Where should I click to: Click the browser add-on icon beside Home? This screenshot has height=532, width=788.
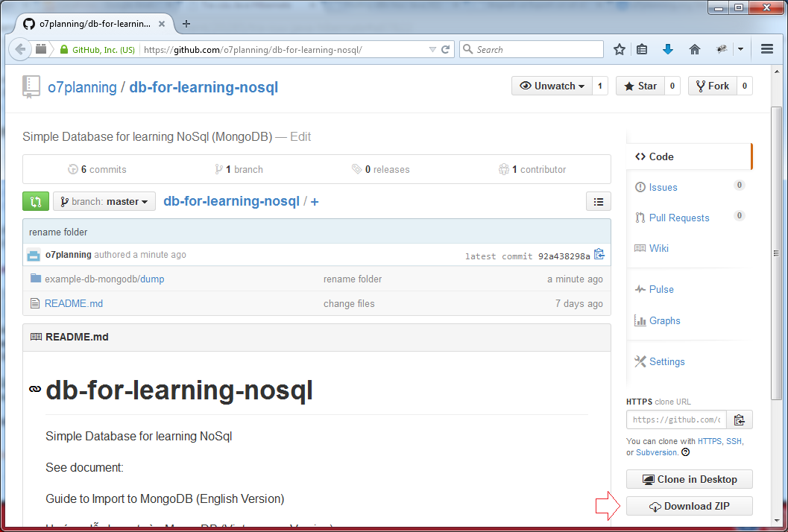(x=722, y=49)
